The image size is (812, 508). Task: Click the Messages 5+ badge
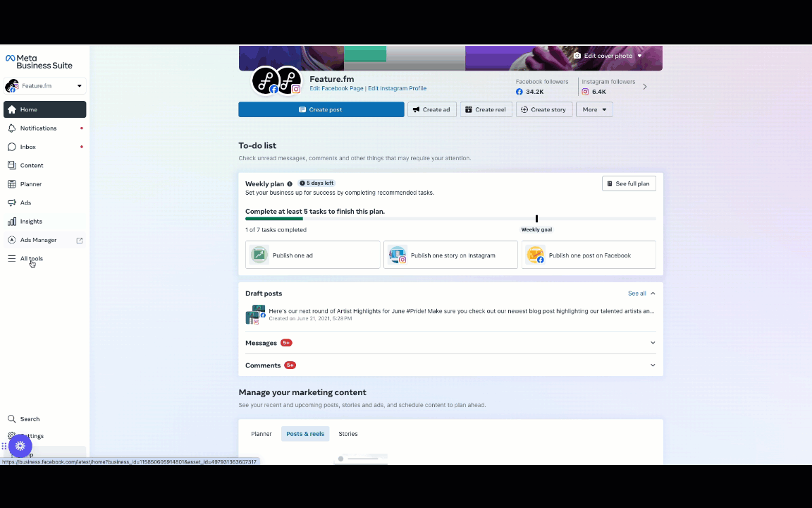click(x=286, y=343)
